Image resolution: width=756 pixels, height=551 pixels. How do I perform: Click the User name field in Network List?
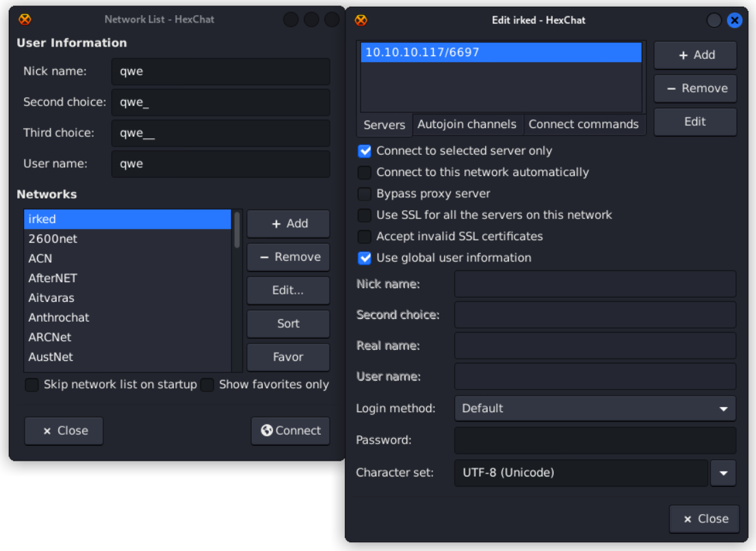221,164
